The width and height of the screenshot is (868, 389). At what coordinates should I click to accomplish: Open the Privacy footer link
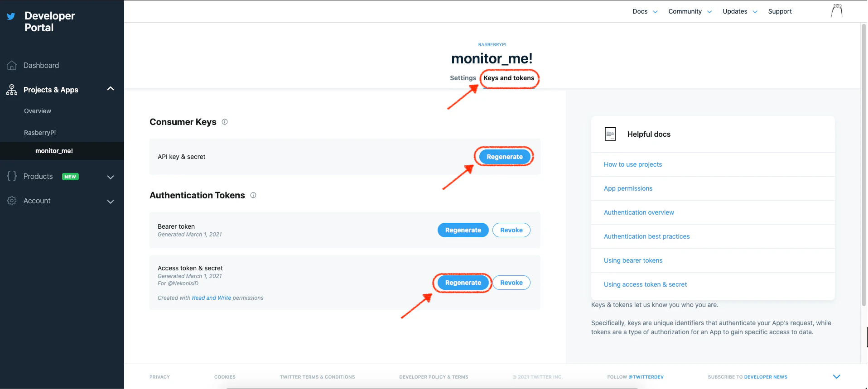(159, 377)
